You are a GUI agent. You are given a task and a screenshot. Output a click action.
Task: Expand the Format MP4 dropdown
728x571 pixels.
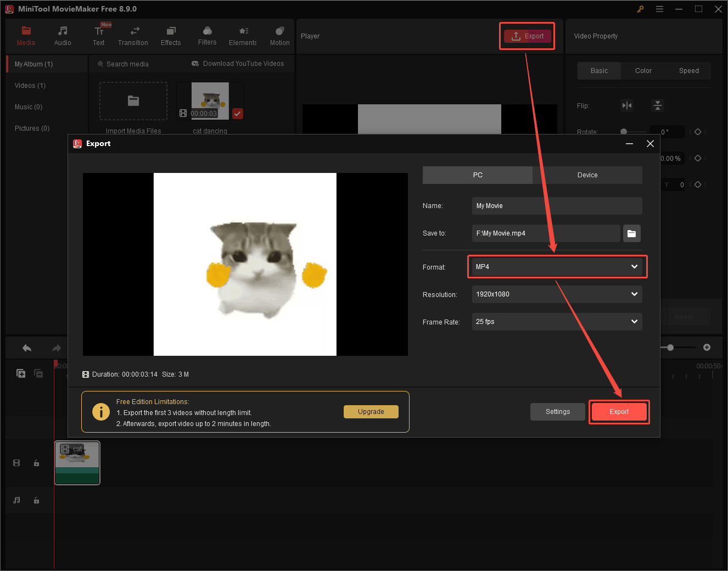557,267
